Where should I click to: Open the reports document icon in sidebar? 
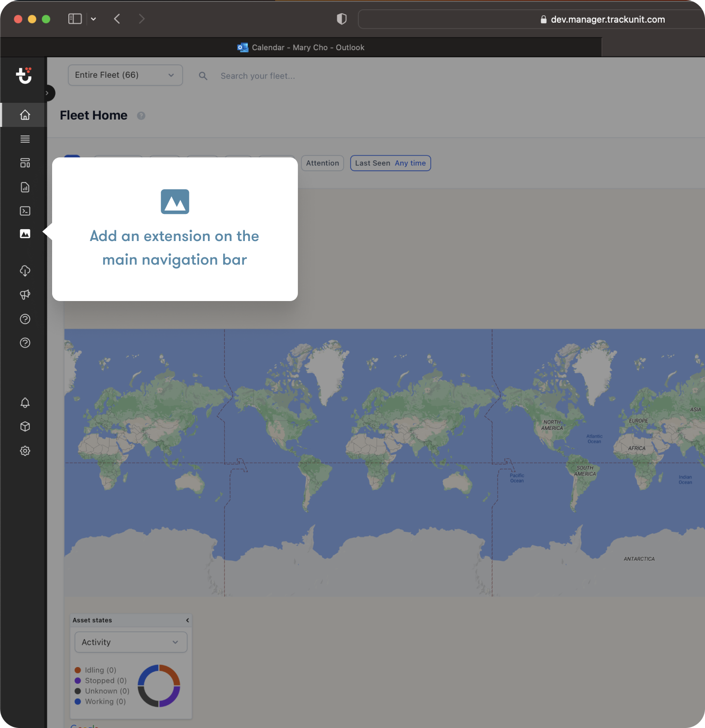tap(25, 187)
